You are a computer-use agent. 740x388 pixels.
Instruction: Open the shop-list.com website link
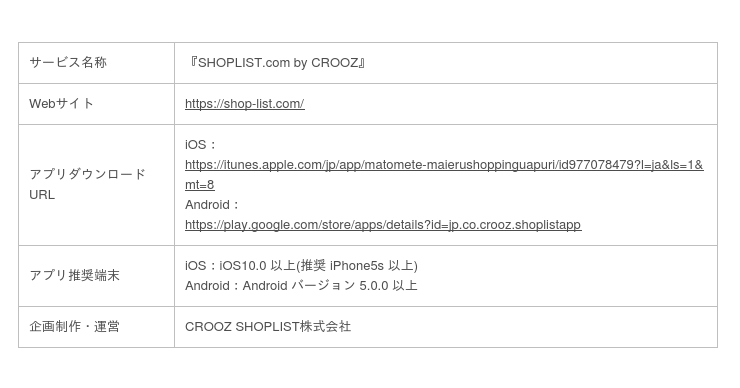244,104
